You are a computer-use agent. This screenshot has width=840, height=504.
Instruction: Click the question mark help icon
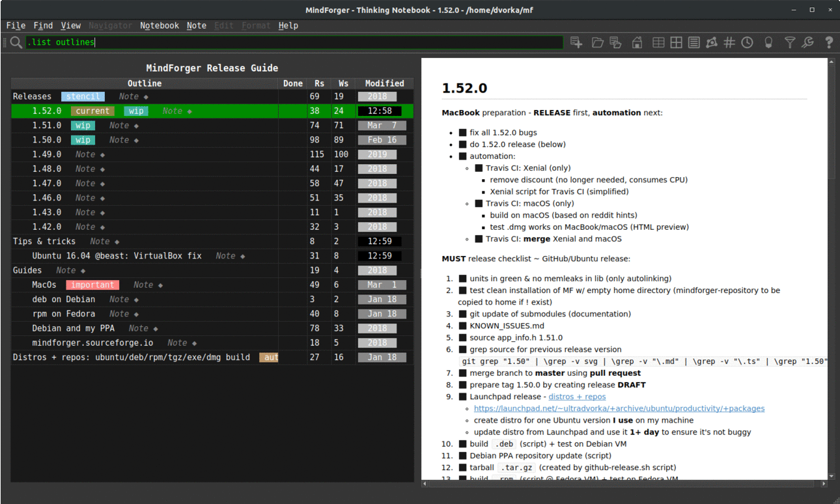(x=829, y=42)
